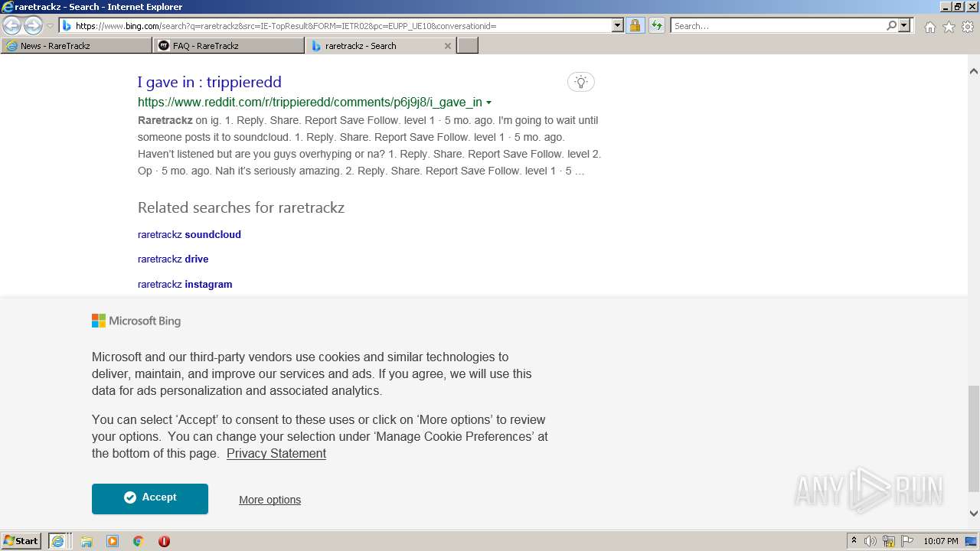The width and height of the screenshot is (980, 551).
Task: Click the Bing favicon in address bar
Action: 67,26
